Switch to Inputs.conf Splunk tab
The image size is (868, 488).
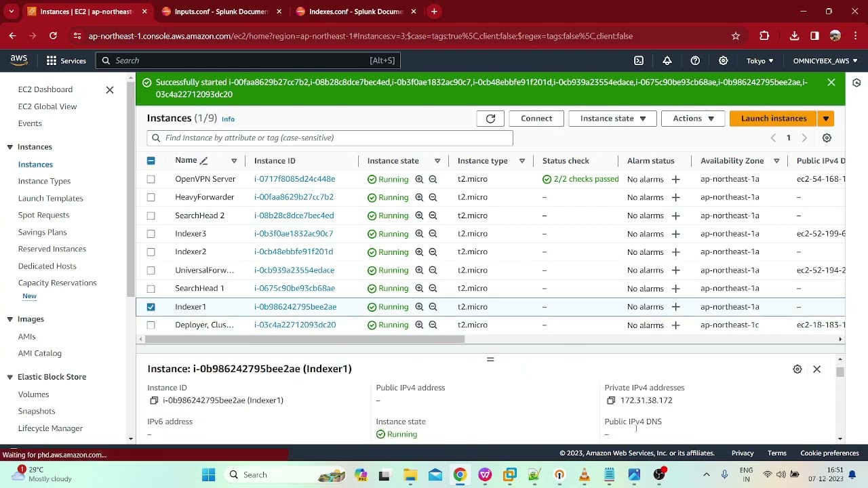click(221, 12)
